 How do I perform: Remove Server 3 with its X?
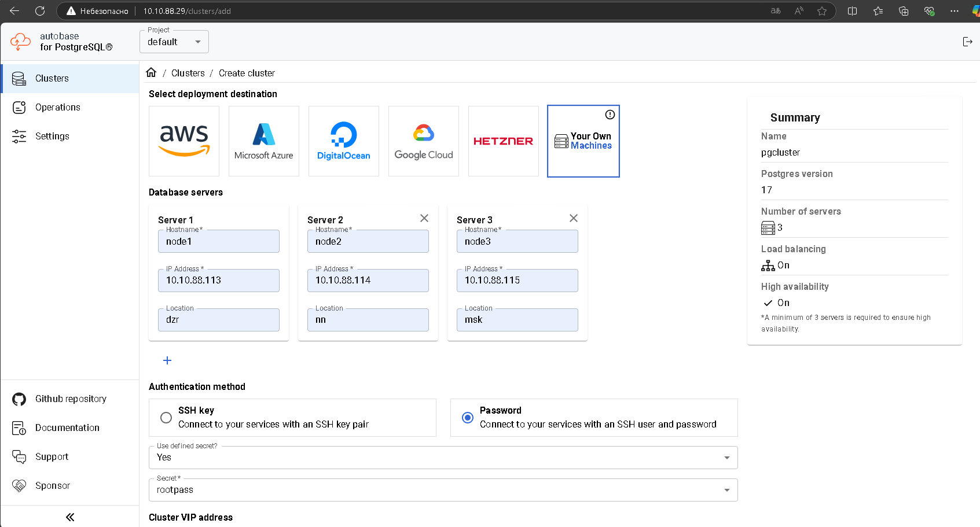(574, 218)
